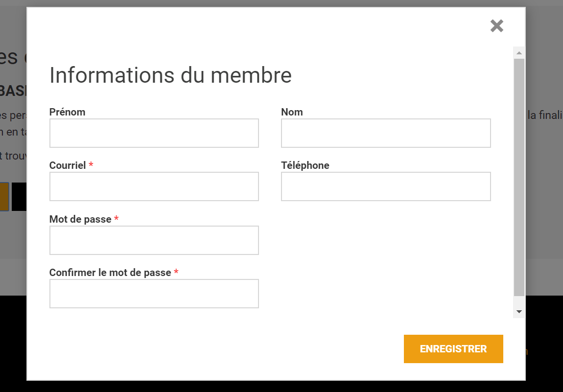Click the Prénom label
563x392 pixels.
click(x=67, y=112)
